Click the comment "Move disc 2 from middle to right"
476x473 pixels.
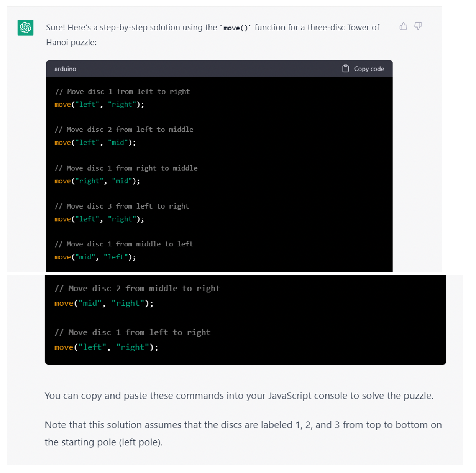coord(137,288)
